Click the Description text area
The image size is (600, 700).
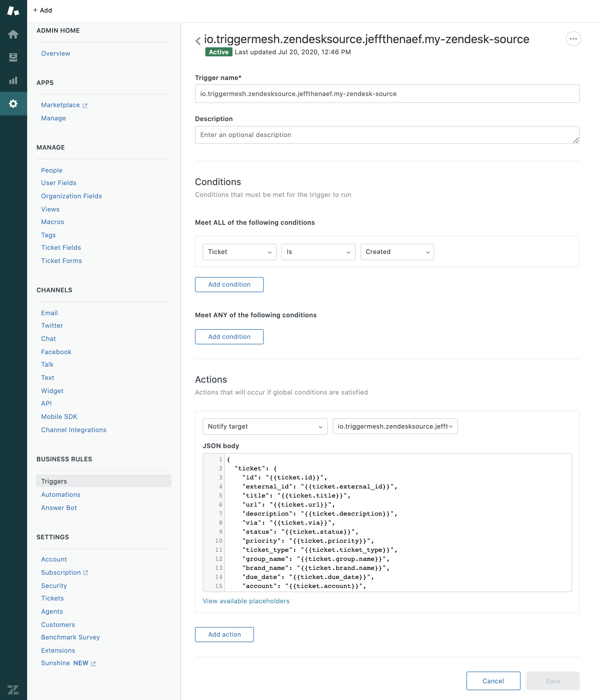pos(387,135)
